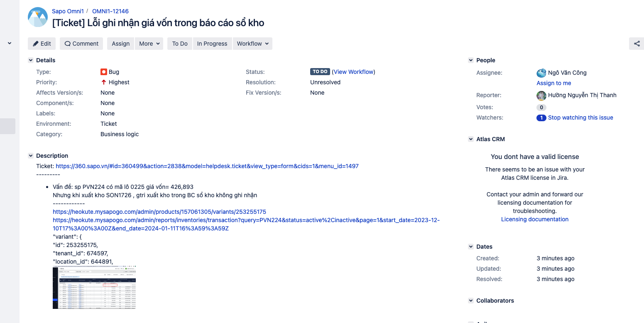The image size is (644, 323).
Task: Click the Affects Version/s None value
Action: [108, 93]
